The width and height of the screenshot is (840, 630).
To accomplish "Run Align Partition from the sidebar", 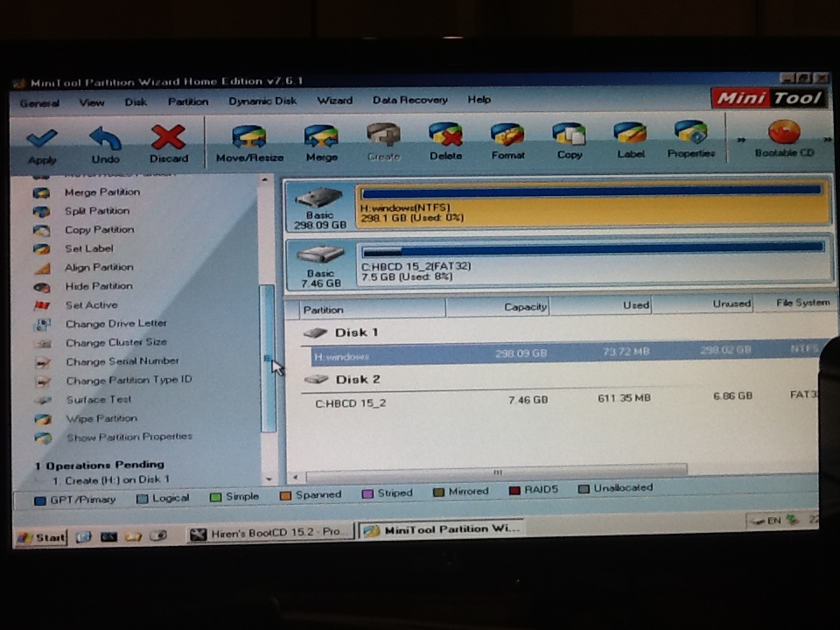I will click(x=99, y=268).
